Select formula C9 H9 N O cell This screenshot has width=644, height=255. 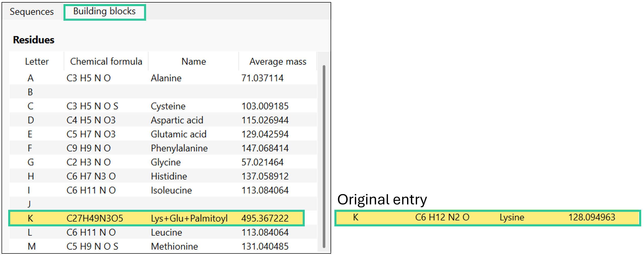click(89, 148)
